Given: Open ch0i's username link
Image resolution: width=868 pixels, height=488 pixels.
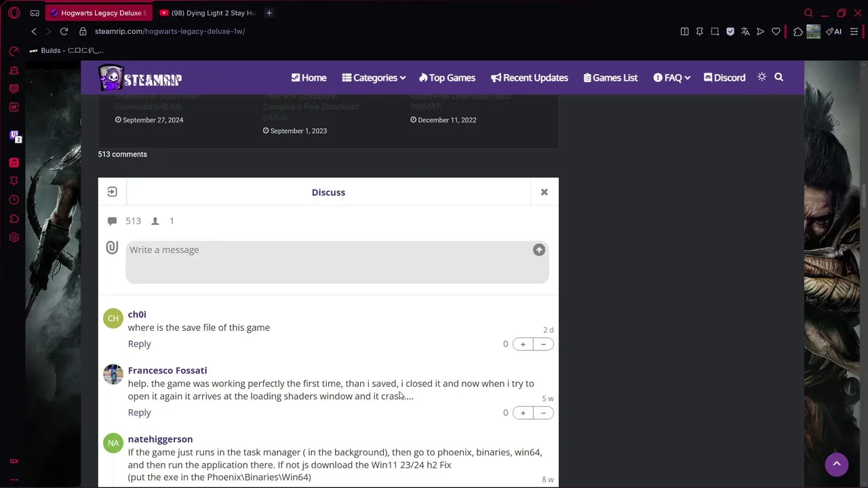Looking at the screenshot, I should [x=137, y=314].
